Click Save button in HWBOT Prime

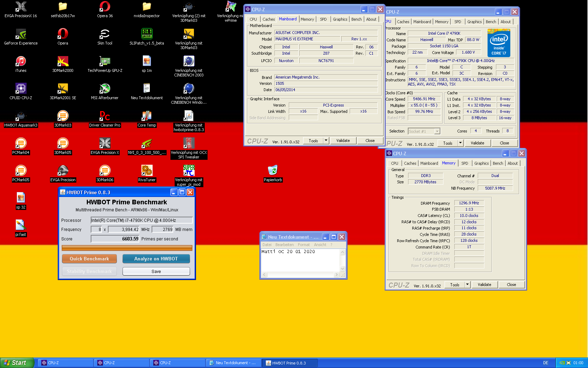click(x=156, y=271)
